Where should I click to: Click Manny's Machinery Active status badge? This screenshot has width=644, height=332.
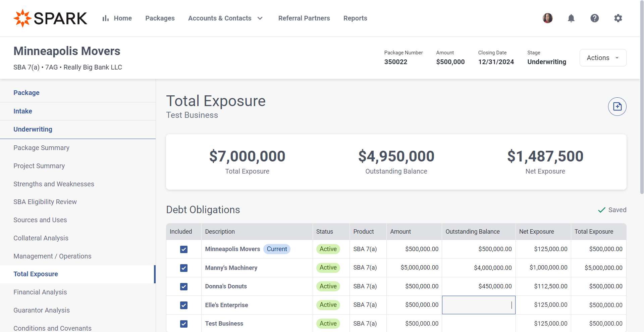328,268
